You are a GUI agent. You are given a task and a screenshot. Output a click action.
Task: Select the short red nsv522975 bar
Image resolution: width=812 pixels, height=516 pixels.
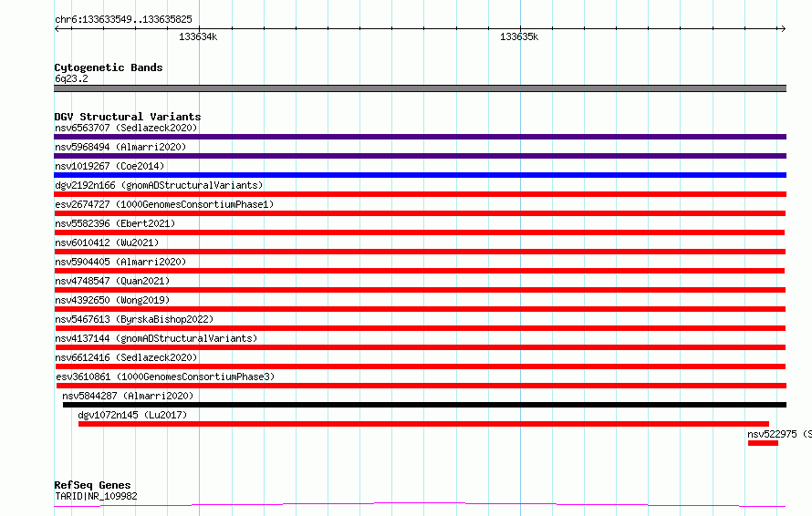pos(763,443)
